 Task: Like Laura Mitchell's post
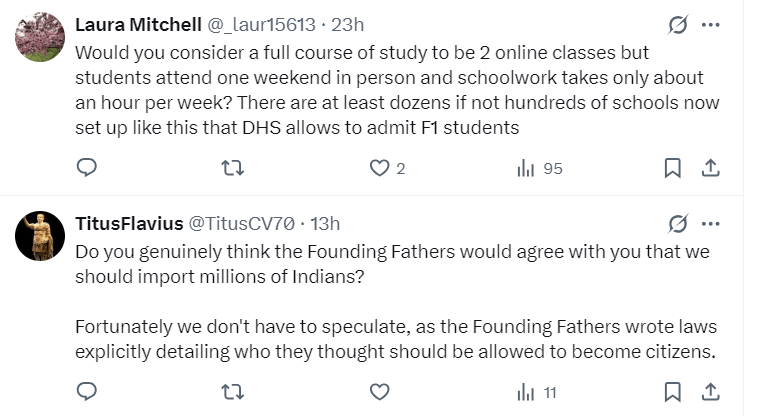(x=380, y=168)
